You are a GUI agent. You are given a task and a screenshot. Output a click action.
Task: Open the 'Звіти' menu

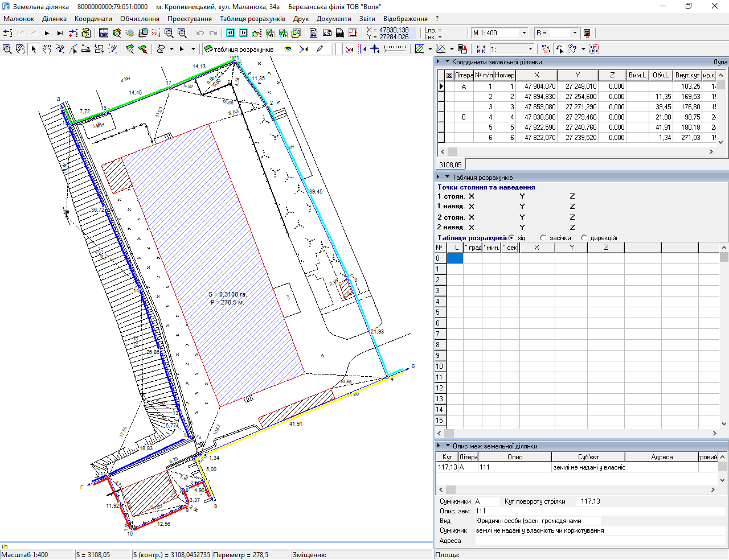pos(367,19)
